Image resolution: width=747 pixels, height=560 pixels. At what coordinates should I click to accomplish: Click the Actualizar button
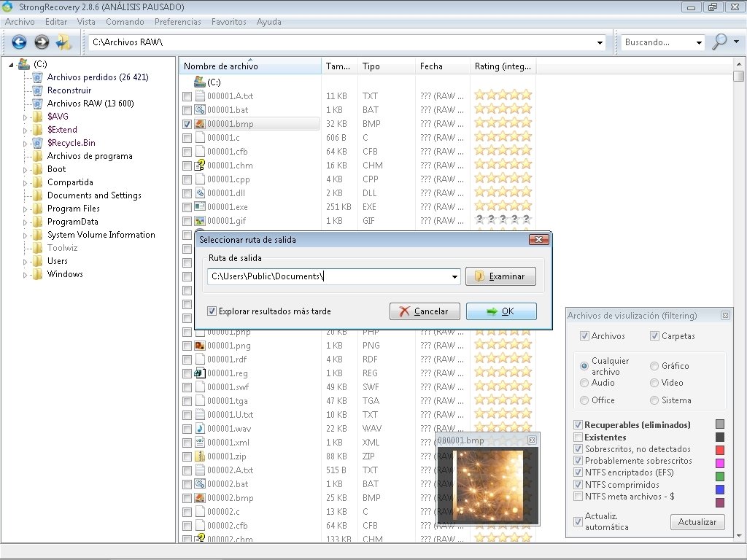[697, 522]
